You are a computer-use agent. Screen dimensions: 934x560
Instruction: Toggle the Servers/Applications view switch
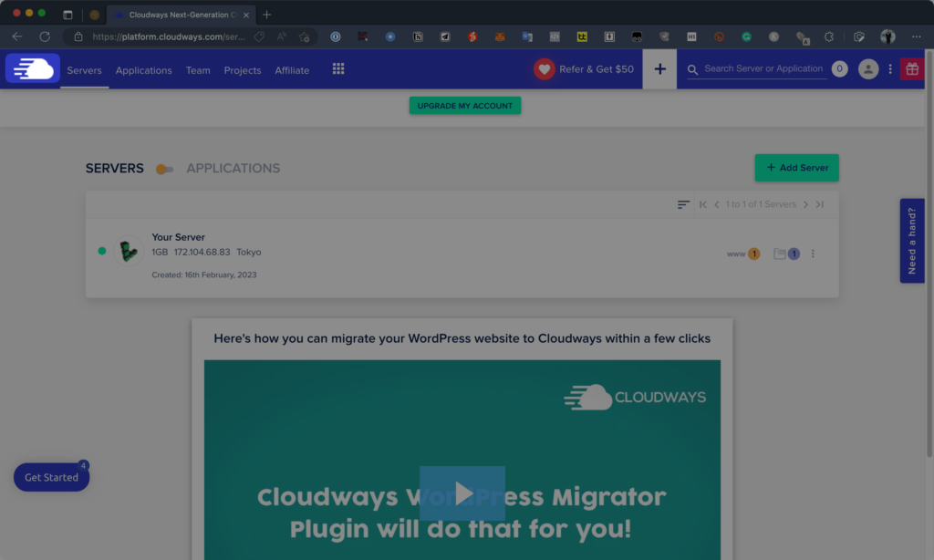click(164, 170)
